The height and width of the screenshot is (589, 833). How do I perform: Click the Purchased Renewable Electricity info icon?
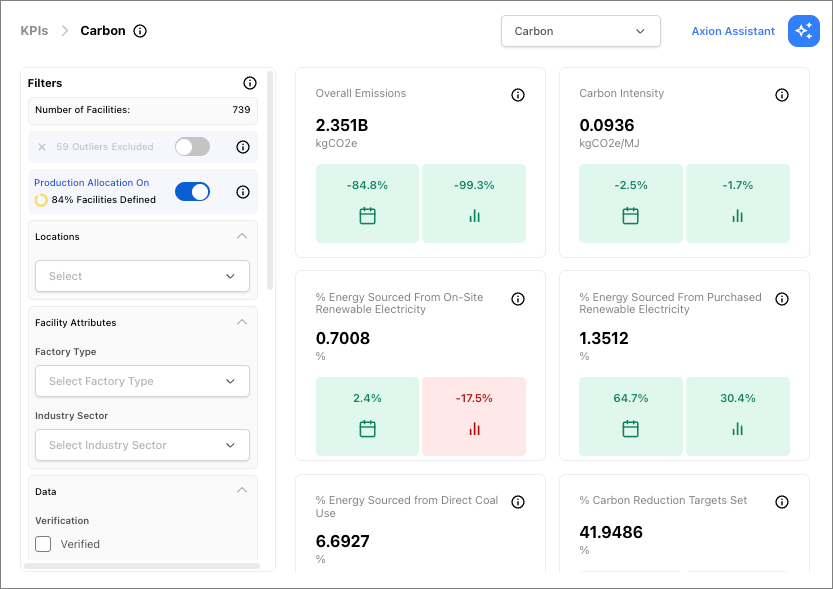click(781, 299)
